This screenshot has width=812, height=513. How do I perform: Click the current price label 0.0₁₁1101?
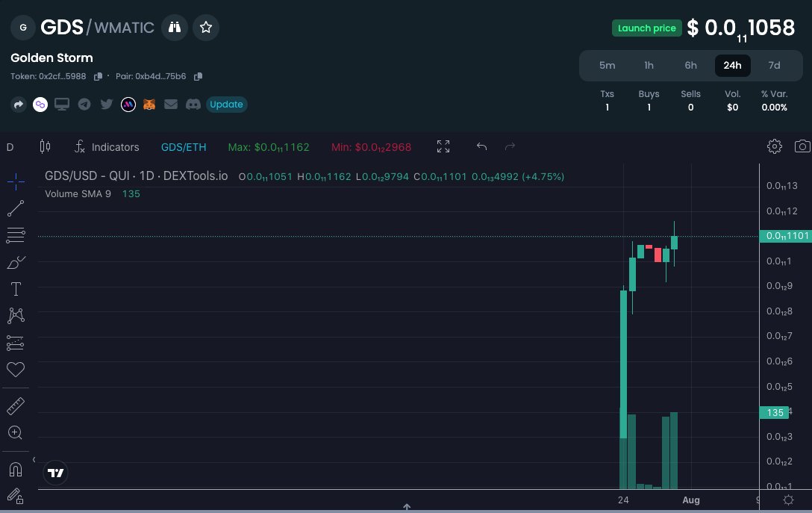point(785,236)
